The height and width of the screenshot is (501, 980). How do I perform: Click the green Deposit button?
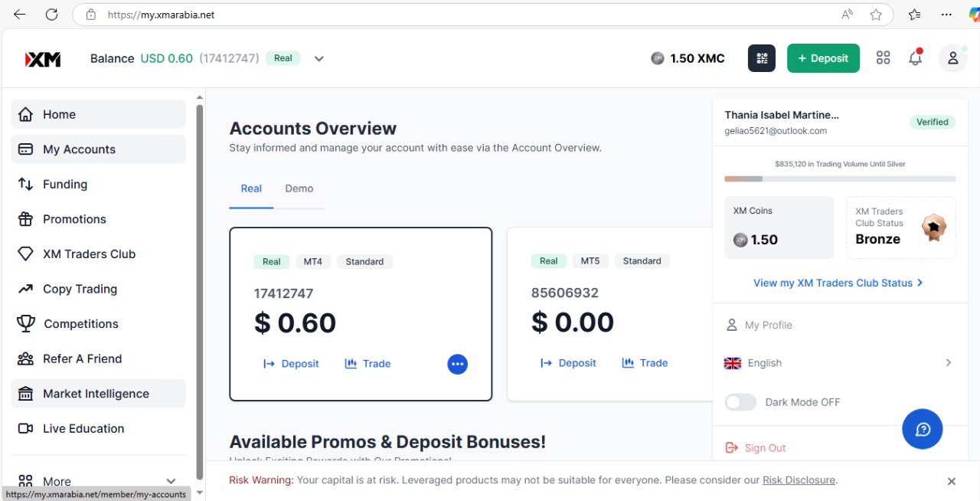(x=823, y=58)
